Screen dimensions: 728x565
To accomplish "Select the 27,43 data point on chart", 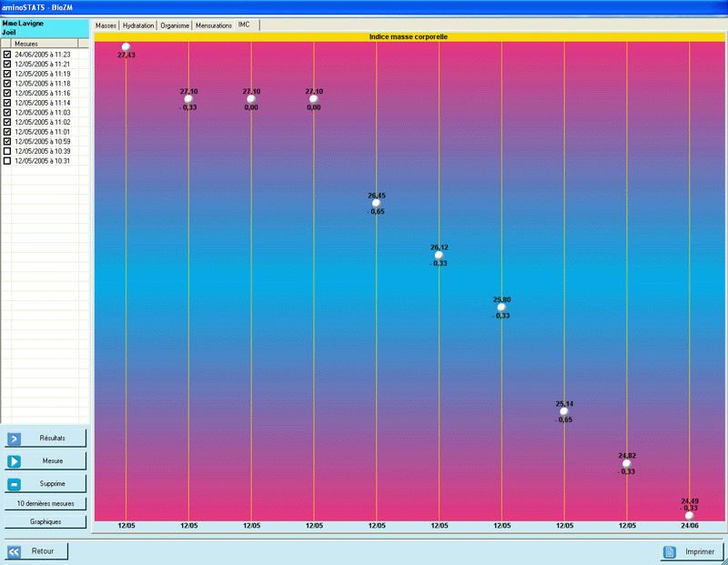I will (126, 46).
